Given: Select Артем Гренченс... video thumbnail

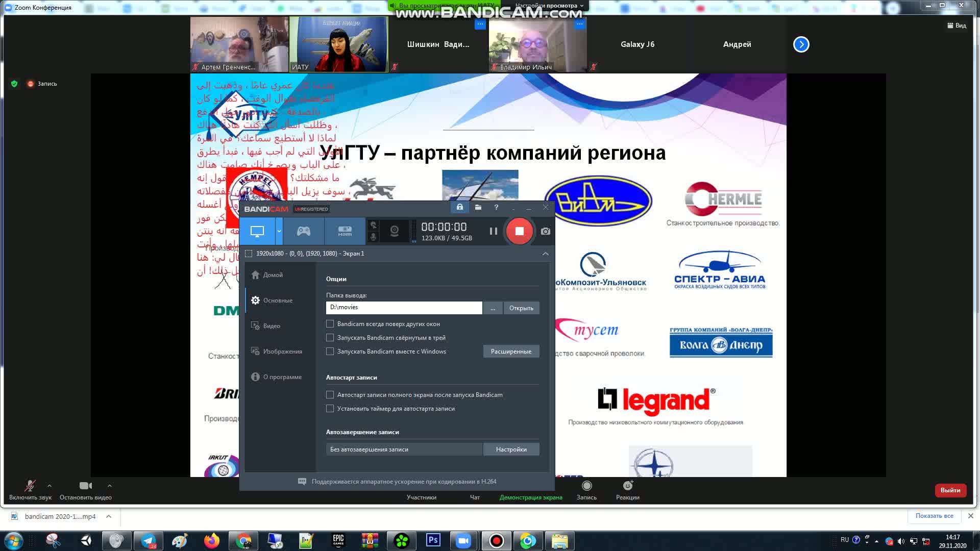Looking at the screenshot, I should (x=239, y=44).
